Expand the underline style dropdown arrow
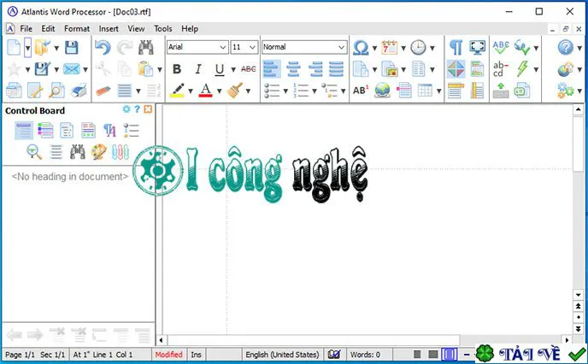The height and width of the screenshot is (364, 588). click(233, 70)
